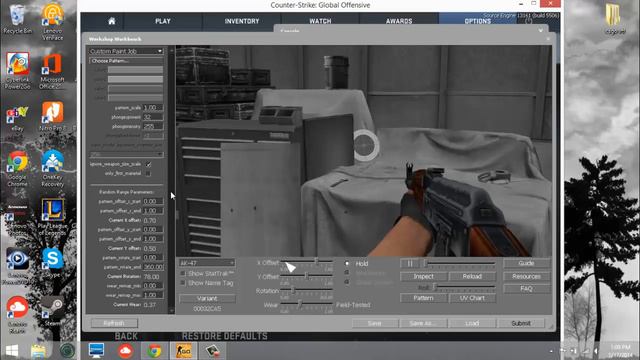Click the X Offset slider handle
The width and height of the screenshot is (640, 360).
[316, 261]
